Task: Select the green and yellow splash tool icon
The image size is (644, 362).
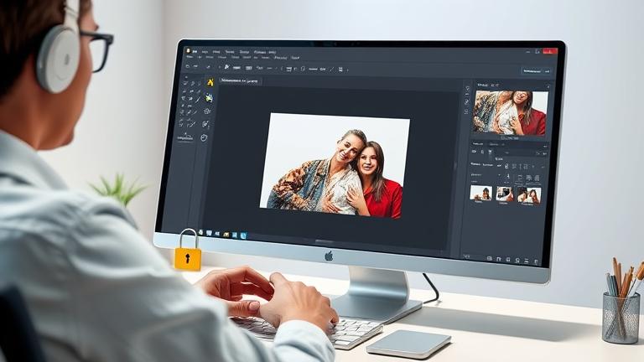Action: [209, 98]
